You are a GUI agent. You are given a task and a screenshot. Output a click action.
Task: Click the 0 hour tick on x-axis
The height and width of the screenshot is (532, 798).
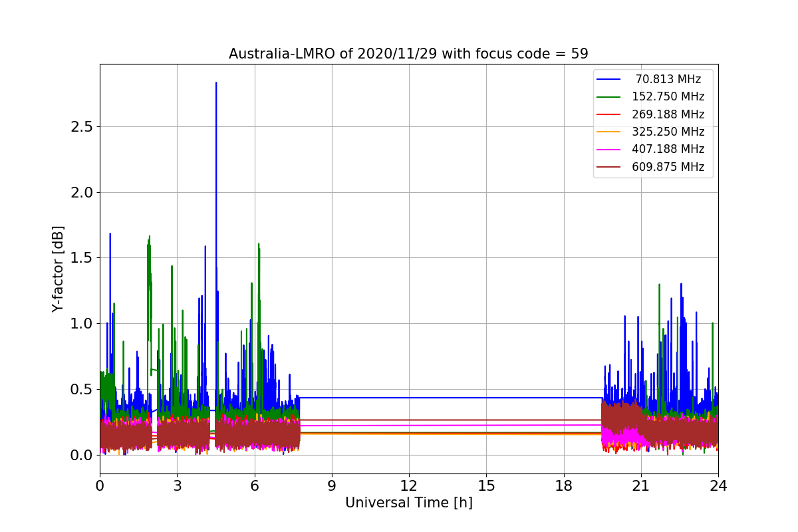click(100, 486)
